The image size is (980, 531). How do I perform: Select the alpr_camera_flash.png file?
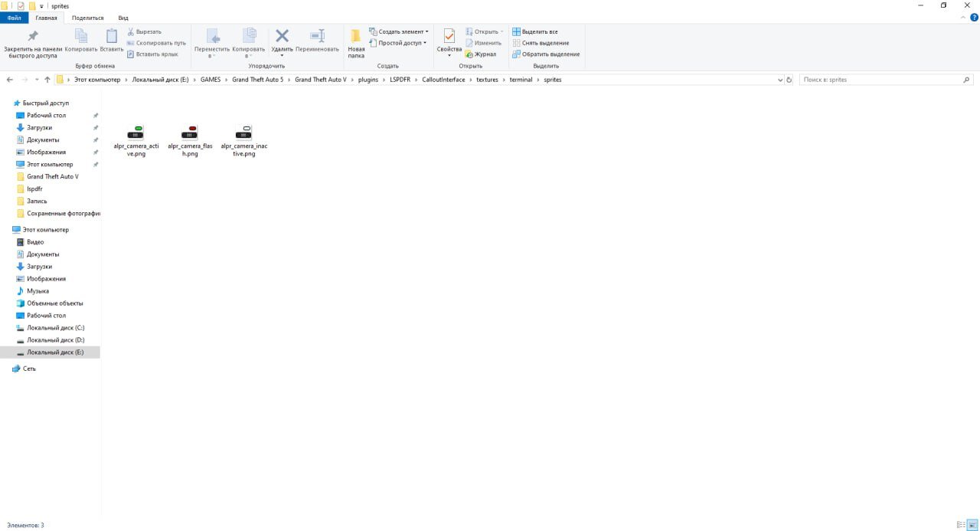click(x=190, y=140)
